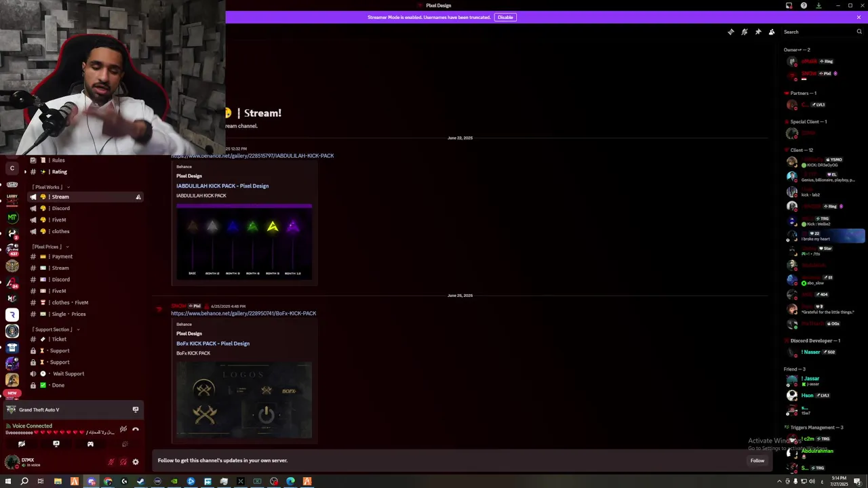This screenshot has height=488, width=868.
Task: Open Windows Start menu
Action: pyautogui.click(x=8, y=481)
